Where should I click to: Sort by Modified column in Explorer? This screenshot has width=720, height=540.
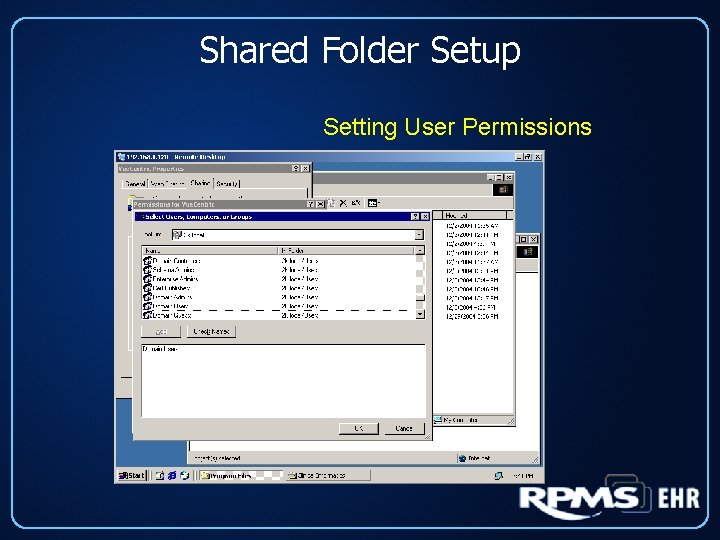(x=475, y=215)
